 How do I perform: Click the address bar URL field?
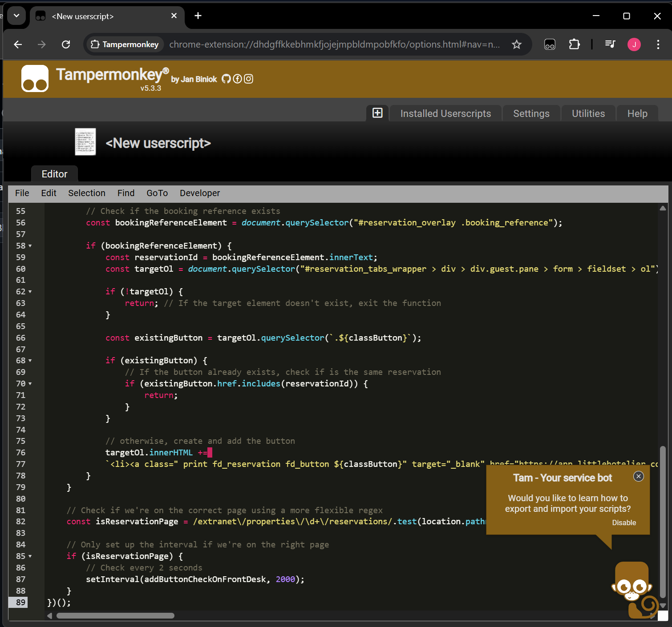click(334, 44)
